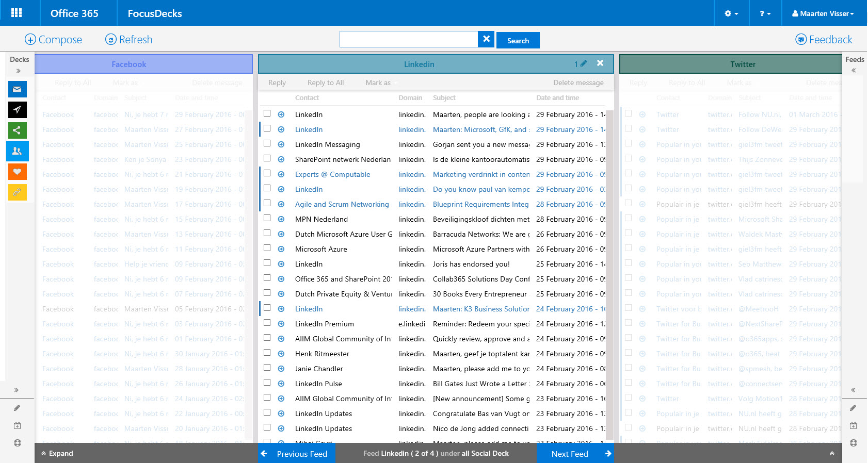The height and width of the screenshot is (463, 868).
Task: Tick checkbox for Dutch Microsoft Azure User Group row
Action: pyautogui.click(x=267, y=233)
